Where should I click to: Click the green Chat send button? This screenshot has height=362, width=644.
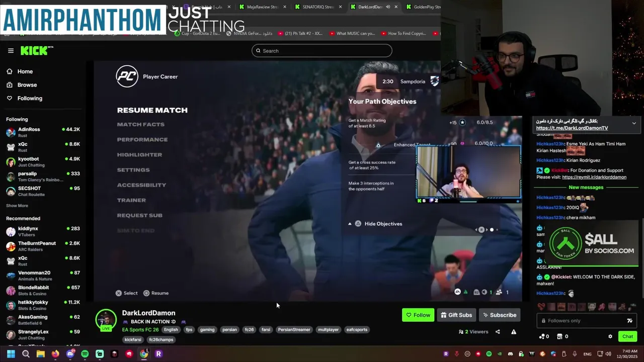click(x=627, y=336)
